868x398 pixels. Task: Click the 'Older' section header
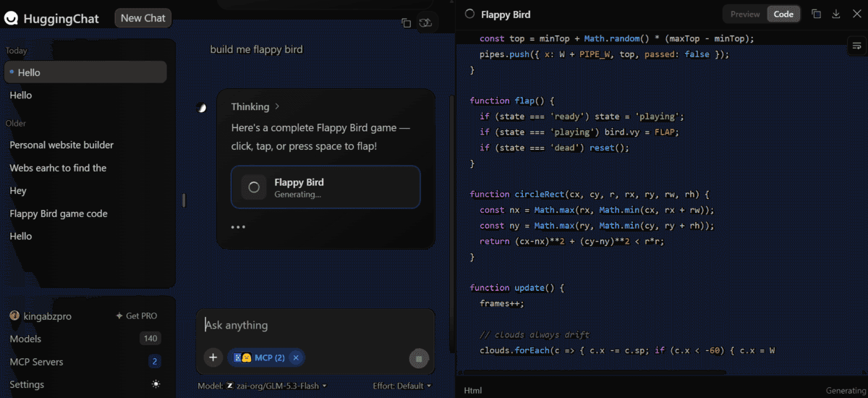coord(16,123)
